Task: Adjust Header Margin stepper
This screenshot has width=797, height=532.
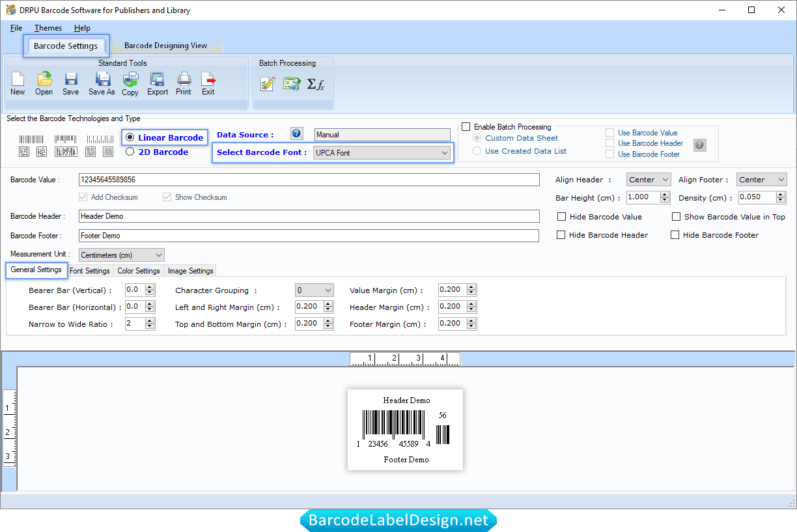Action: (x=472, y=307)
